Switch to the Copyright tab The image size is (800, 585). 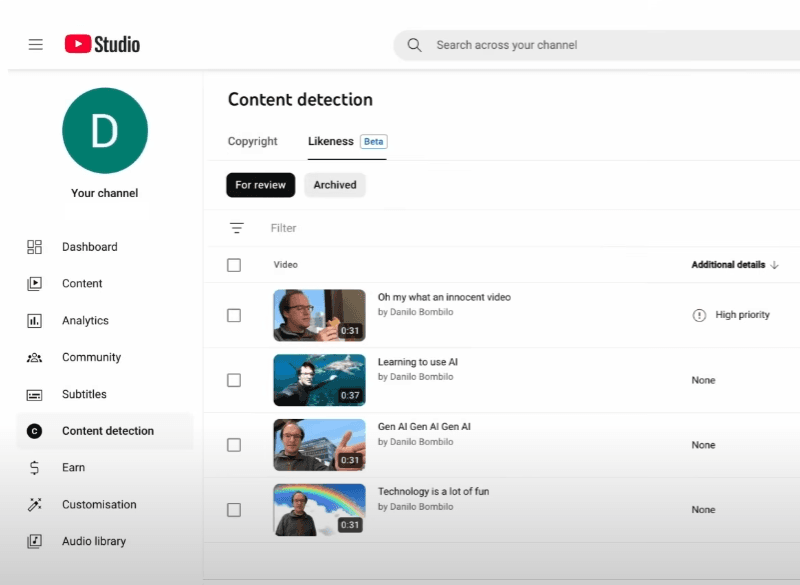click(252, 142)
